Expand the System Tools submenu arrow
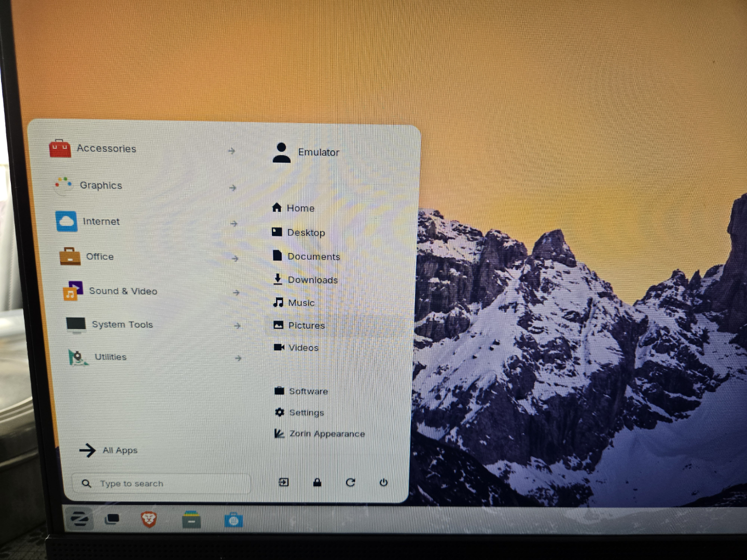 point(237,326)
